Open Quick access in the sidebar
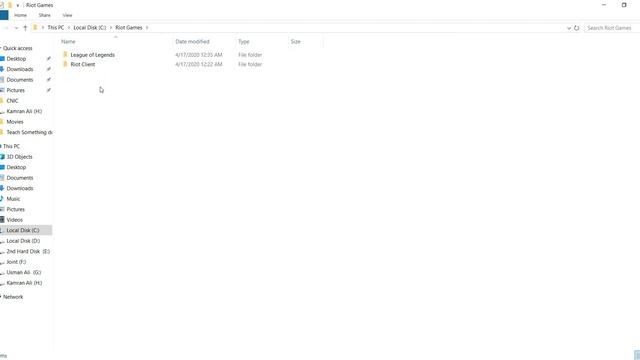Image resolution: width=640 pixels, height=360 pixels. [18, 48]
